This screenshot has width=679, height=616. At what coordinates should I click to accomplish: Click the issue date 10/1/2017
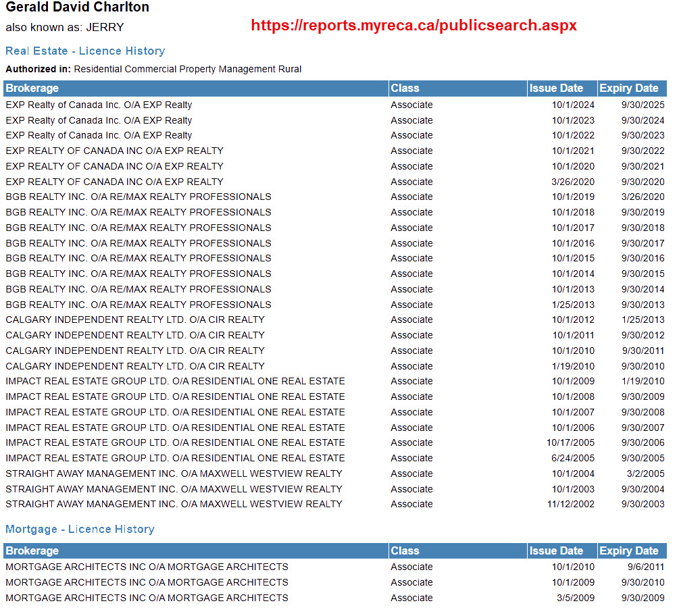[x=573, y=228]
